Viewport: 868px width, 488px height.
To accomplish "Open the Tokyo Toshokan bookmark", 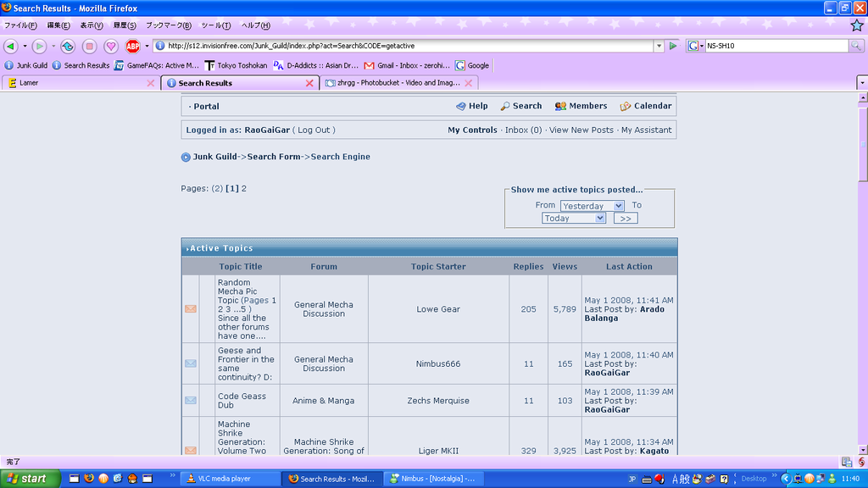I will 236,65.
